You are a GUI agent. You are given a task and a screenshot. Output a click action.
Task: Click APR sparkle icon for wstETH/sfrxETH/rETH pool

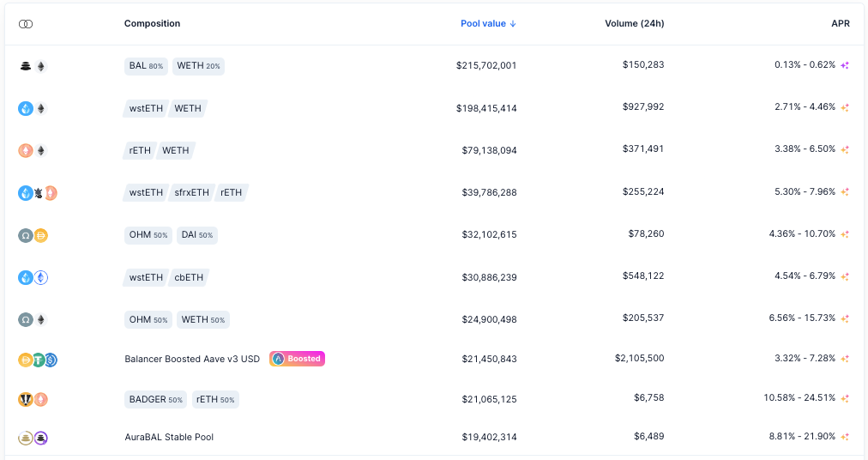tap(845, 191)
